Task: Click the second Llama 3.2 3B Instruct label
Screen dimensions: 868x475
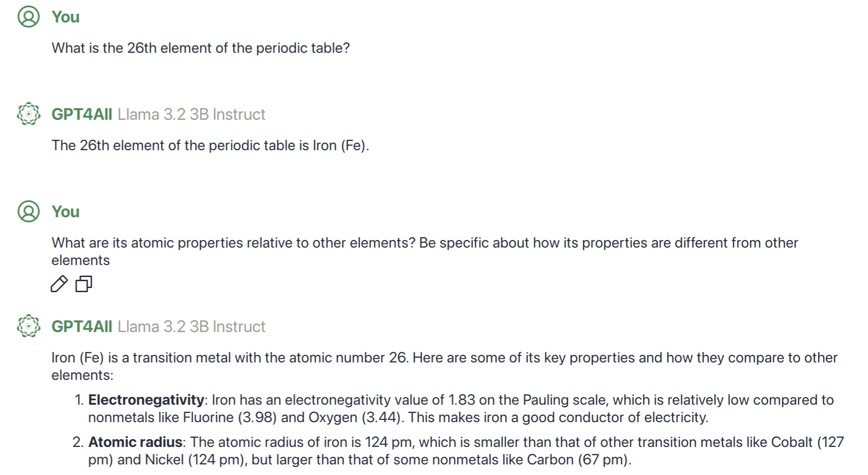Action: tap(191, 327)
